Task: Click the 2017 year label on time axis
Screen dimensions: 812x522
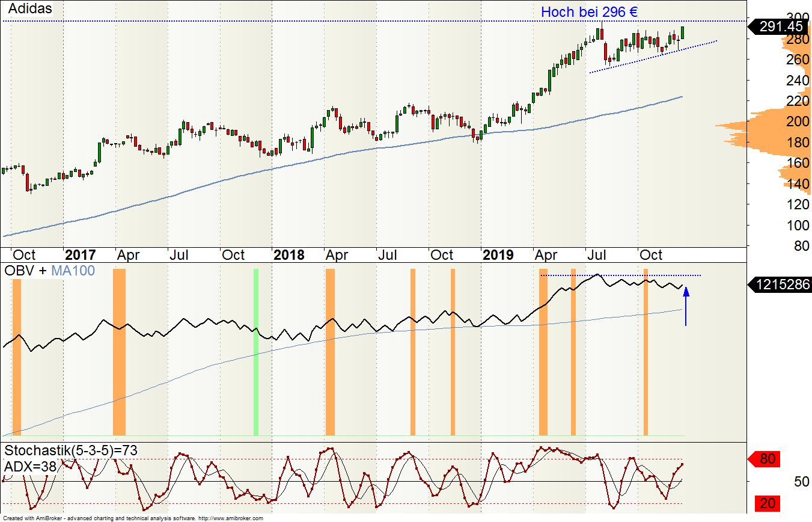Action: coord(80,255)
